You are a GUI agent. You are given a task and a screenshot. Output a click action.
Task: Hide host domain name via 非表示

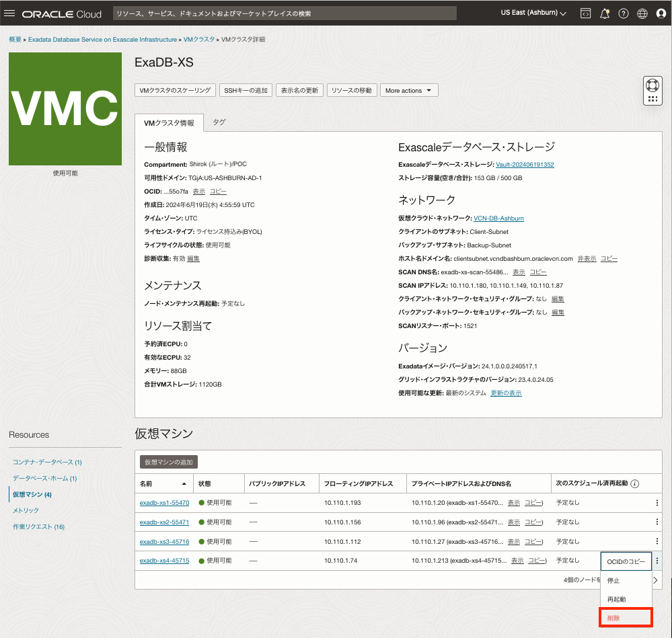(x=587, y=259)
